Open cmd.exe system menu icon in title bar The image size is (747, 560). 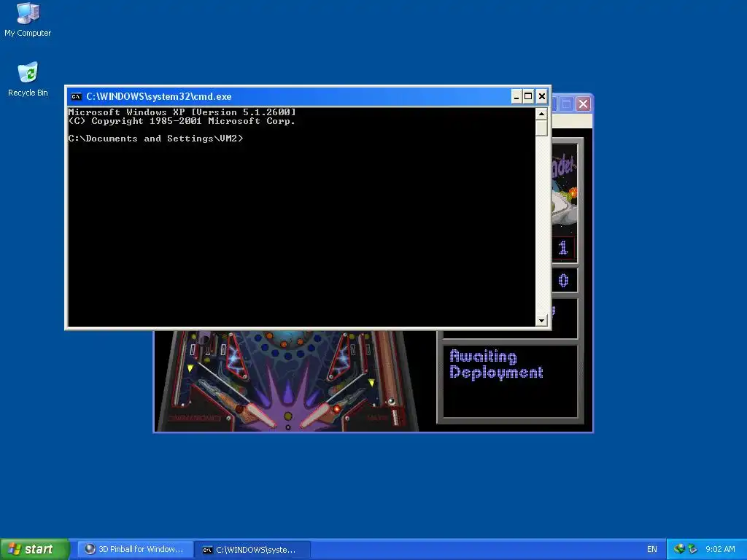tap(76, 97)
